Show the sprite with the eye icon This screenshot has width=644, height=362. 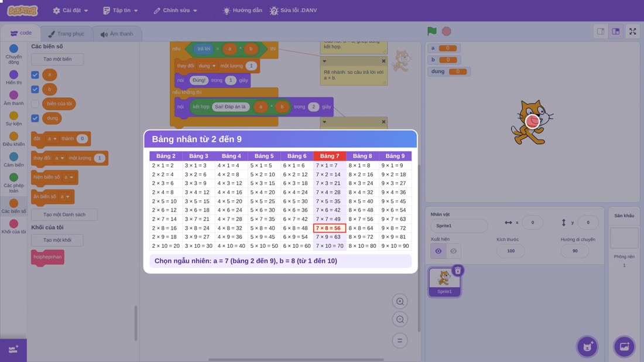439,251
